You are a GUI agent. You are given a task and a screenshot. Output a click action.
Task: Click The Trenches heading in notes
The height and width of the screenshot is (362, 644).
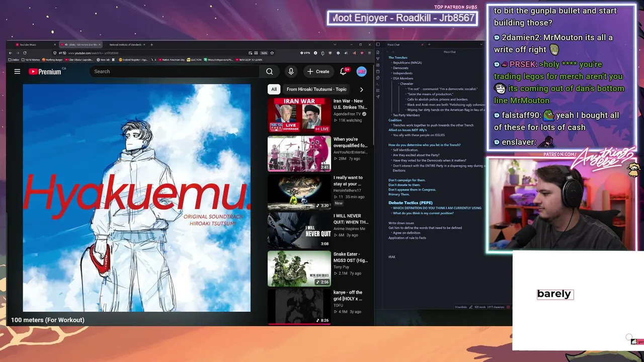pos(398,57)
